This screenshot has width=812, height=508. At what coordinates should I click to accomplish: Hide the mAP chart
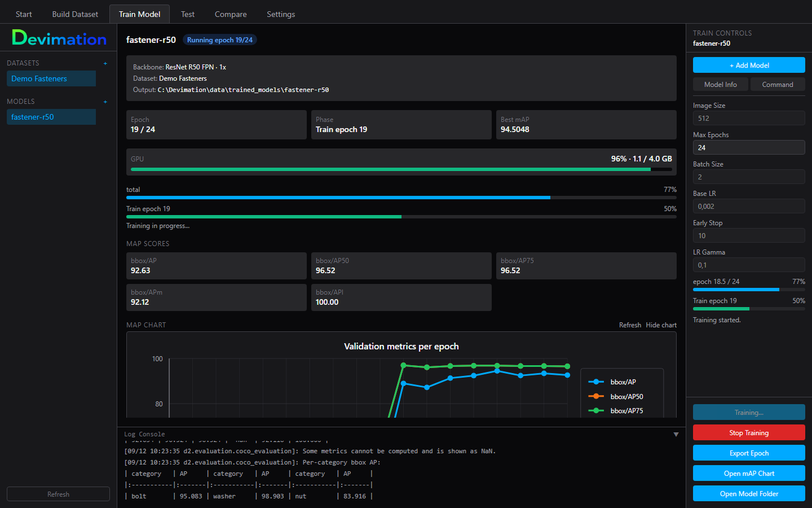tap(661, 325)
